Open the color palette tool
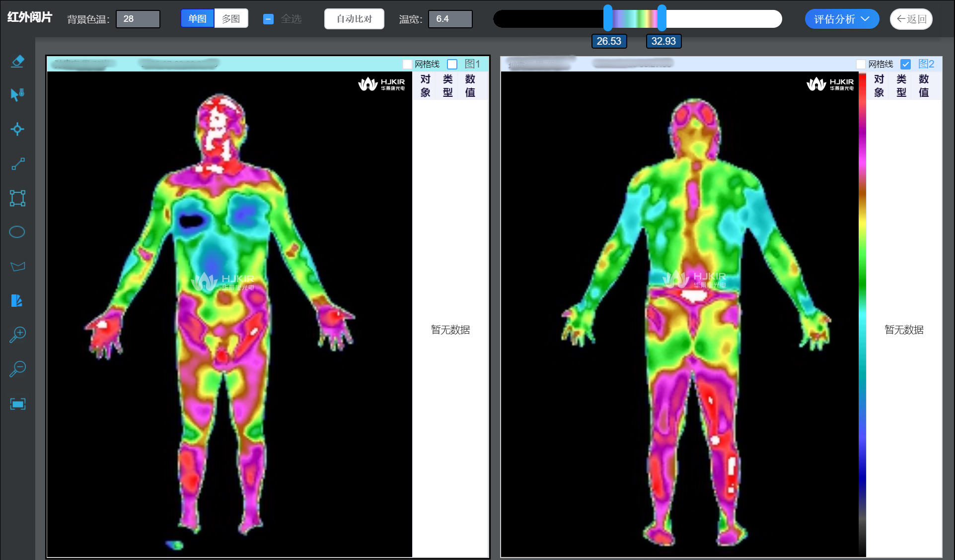Screen dimensions: 955x560 17,300
